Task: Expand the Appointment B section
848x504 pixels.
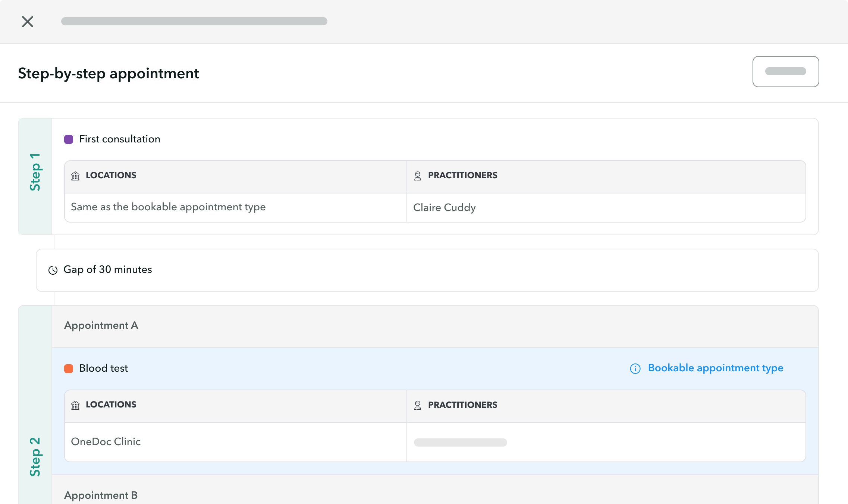Action: [100, 495]
